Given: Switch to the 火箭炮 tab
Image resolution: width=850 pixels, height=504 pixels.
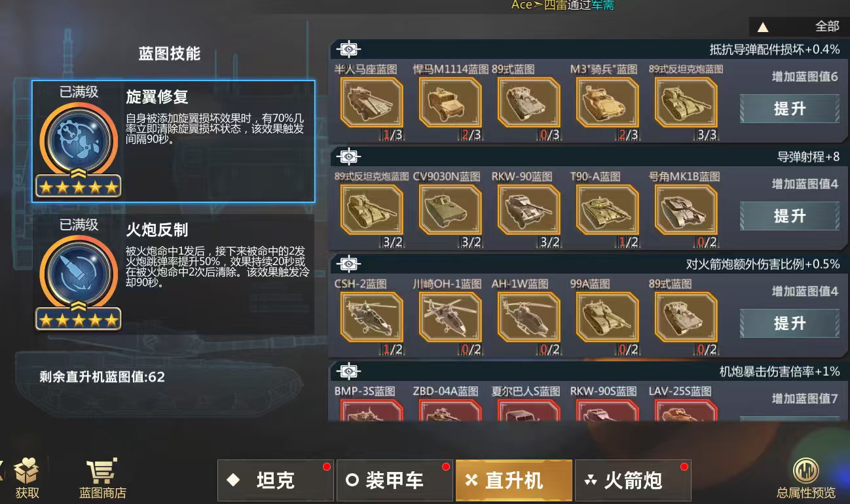Looking at the screenshot, I should [633, 481].
